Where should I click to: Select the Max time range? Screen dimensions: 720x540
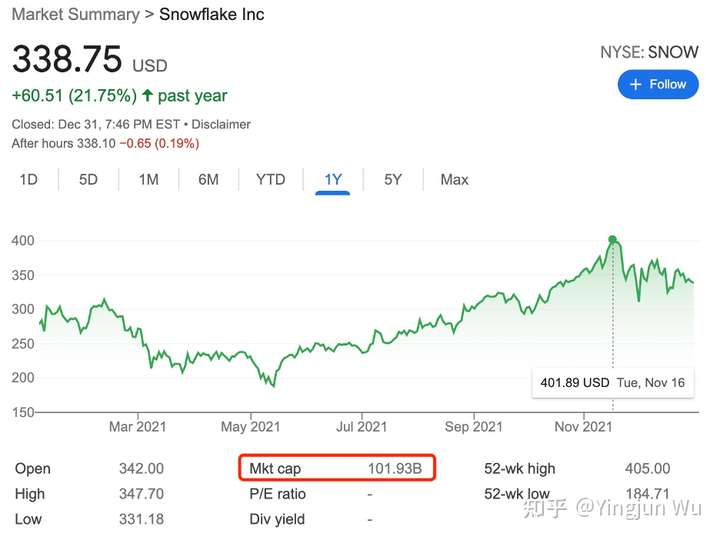click(454, 180)
